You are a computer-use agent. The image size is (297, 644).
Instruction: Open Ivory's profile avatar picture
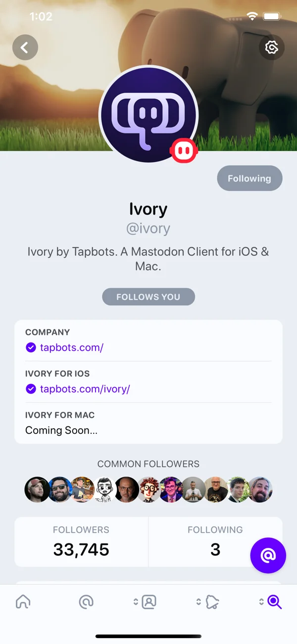pos(148,114)
